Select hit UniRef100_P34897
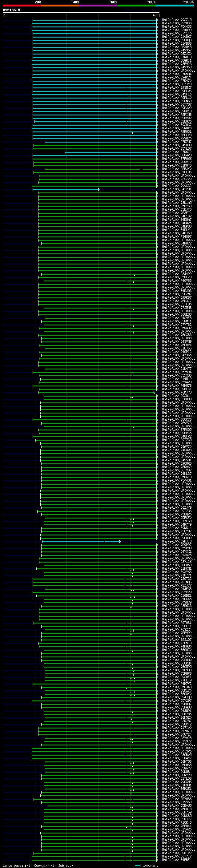This screenshot has height=868, width=197. (x=177, y=237)
